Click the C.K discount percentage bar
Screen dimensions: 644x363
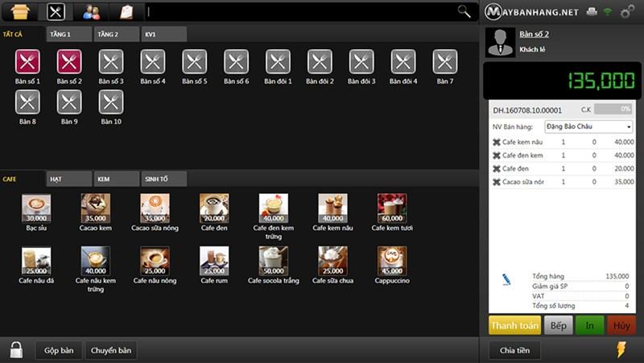coord(613,109)
